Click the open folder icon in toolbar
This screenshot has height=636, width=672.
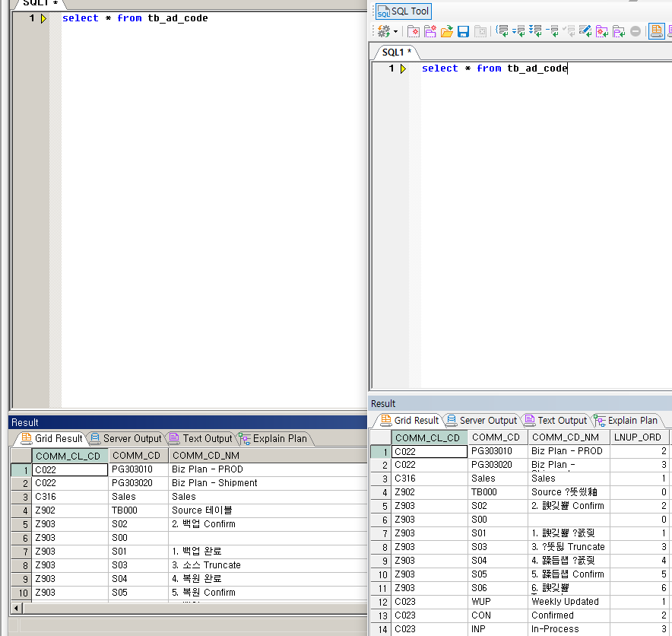tap(447, 31)
